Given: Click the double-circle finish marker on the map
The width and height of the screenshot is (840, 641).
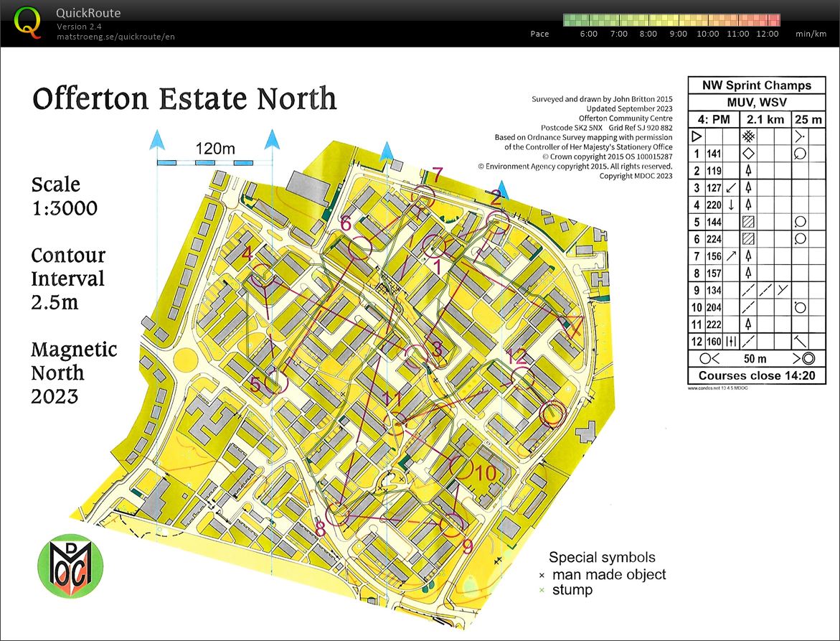Looking at the screenshot, I should coord(552,413).
